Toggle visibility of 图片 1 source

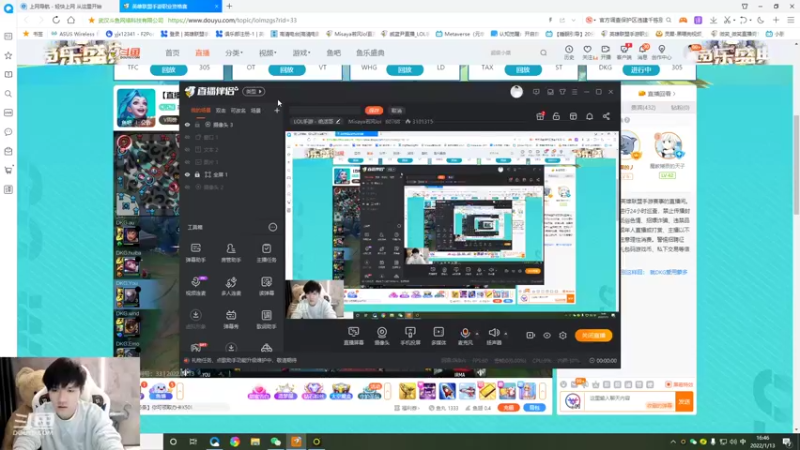(187, 162)
